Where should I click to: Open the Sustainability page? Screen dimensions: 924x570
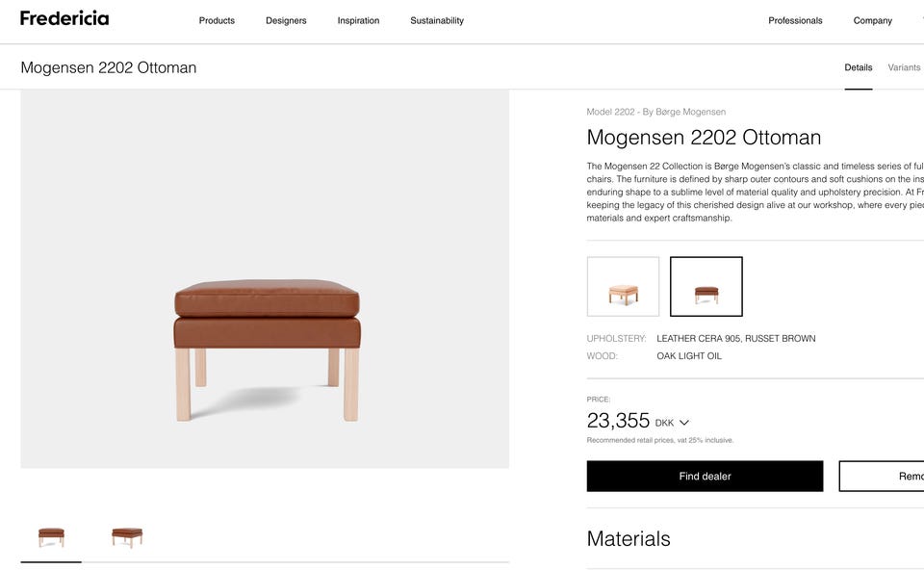[x=437, y=20]
